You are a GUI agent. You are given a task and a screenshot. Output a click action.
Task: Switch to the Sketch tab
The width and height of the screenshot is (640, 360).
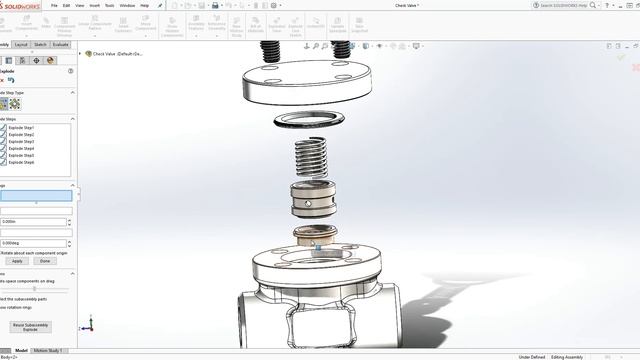pos(40,44)
